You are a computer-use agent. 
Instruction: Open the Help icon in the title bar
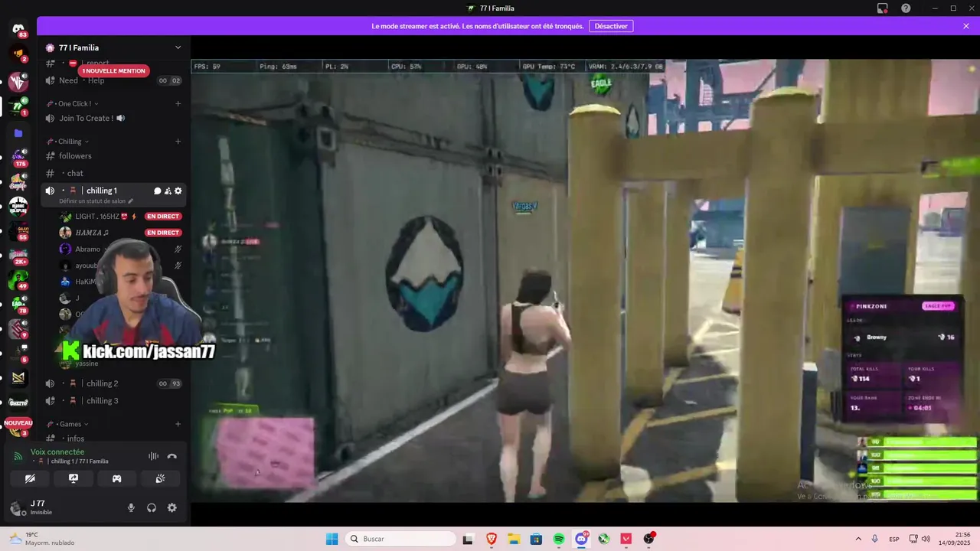pyautogui.click(x=906, y=8)
